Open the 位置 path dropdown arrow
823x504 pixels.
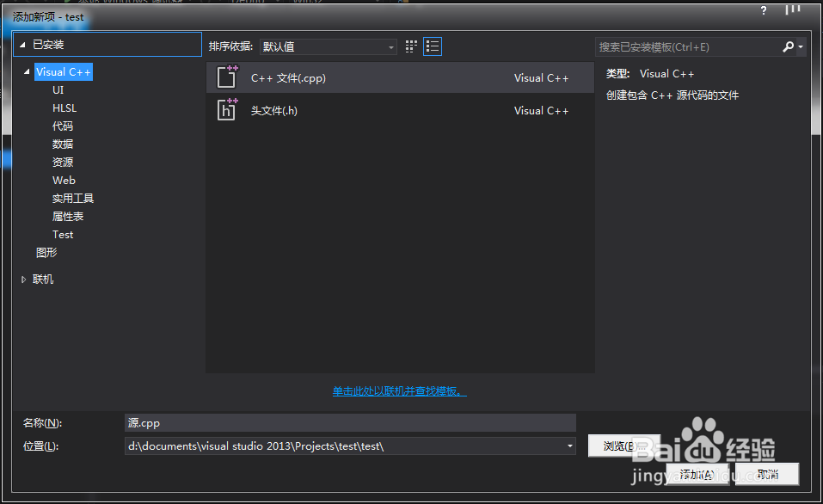coord(568,446)
